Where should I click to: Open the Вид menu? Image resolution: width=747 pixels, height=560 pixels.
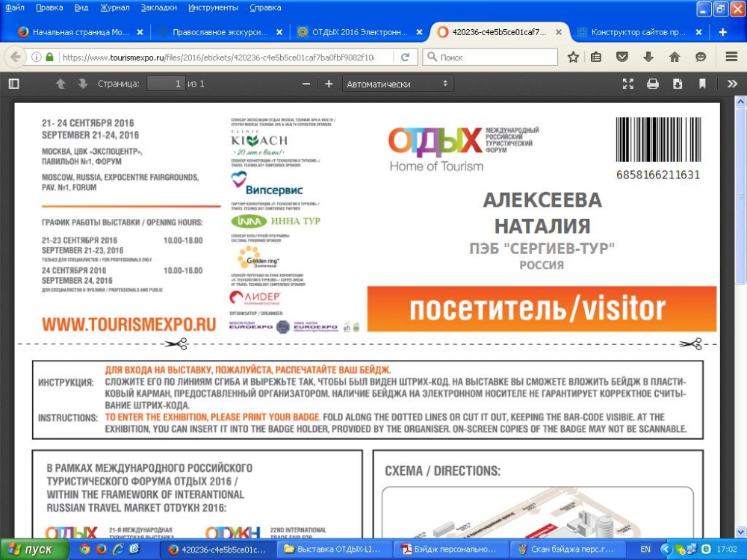pyautogui.click(x=81, y=7)
